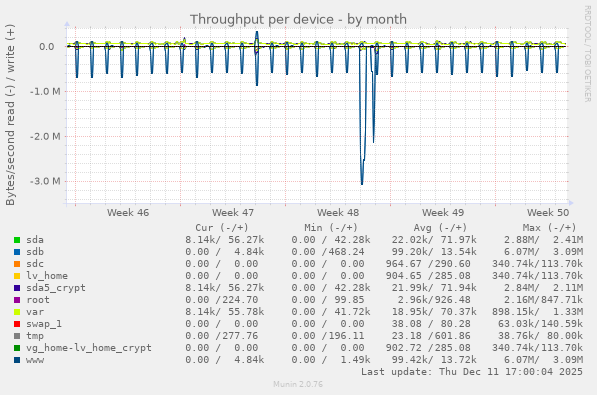Click the '-2.0 M' y-axis label
This screenshot has height=395, width=597.
coord(45,136)
